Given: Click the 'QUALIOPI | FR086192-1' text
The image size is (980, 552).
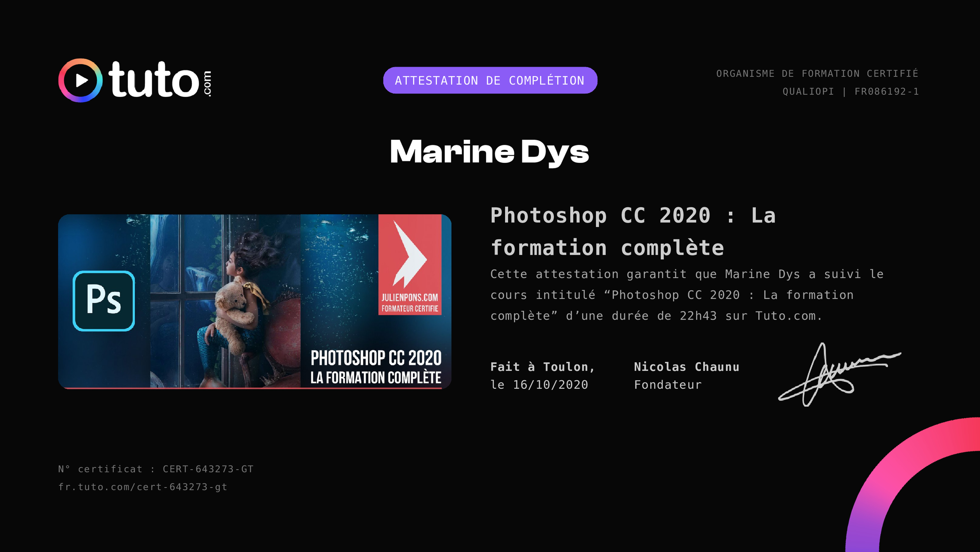Looking at the screenshot, I should [850, 91].
